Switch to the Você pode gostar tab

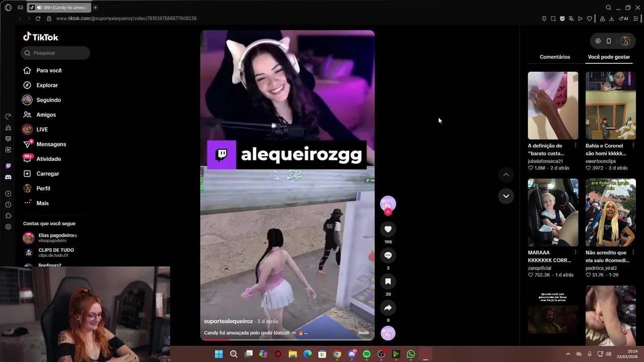609,57
